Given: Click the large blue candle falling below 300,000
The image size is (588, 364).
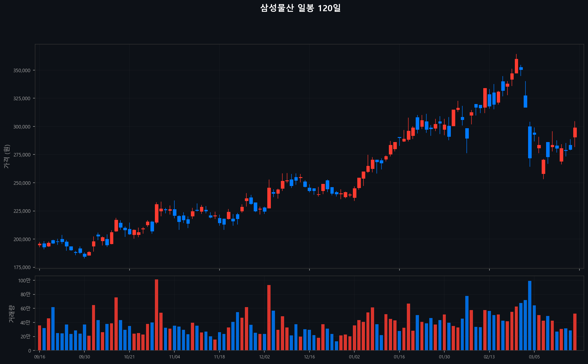Looking at the screenshot, I should [x=530, y=142].
